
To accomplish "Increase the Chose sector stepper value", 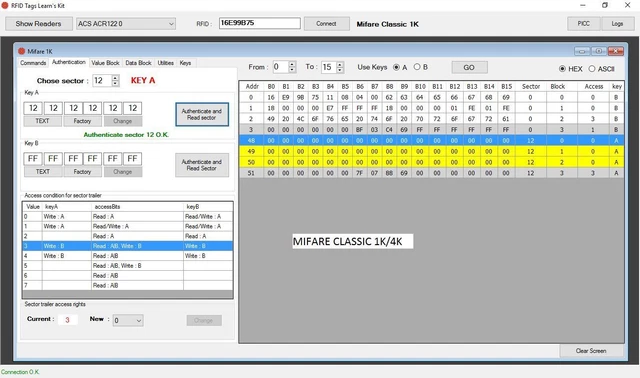I will point(116,78).
